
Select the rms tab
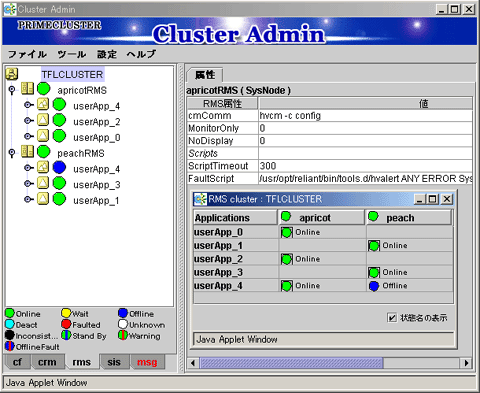[82, 362]
